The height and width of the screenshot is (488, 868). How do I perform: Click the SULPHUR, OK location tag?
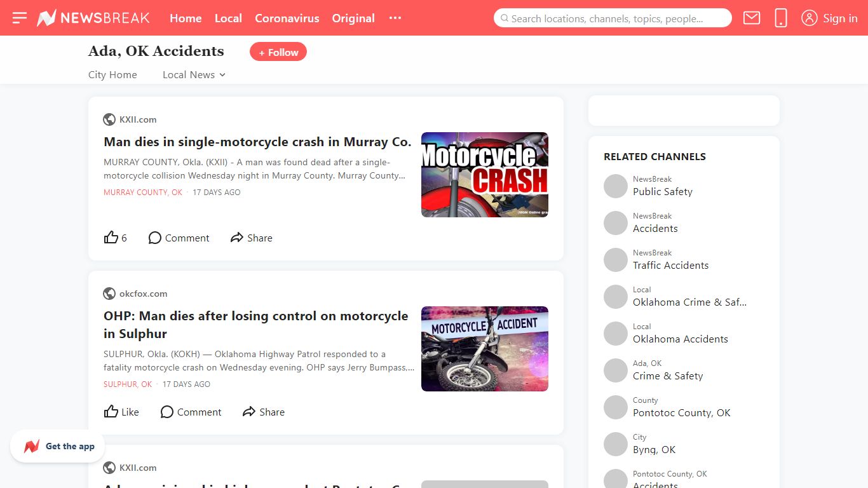pos(128,384)
